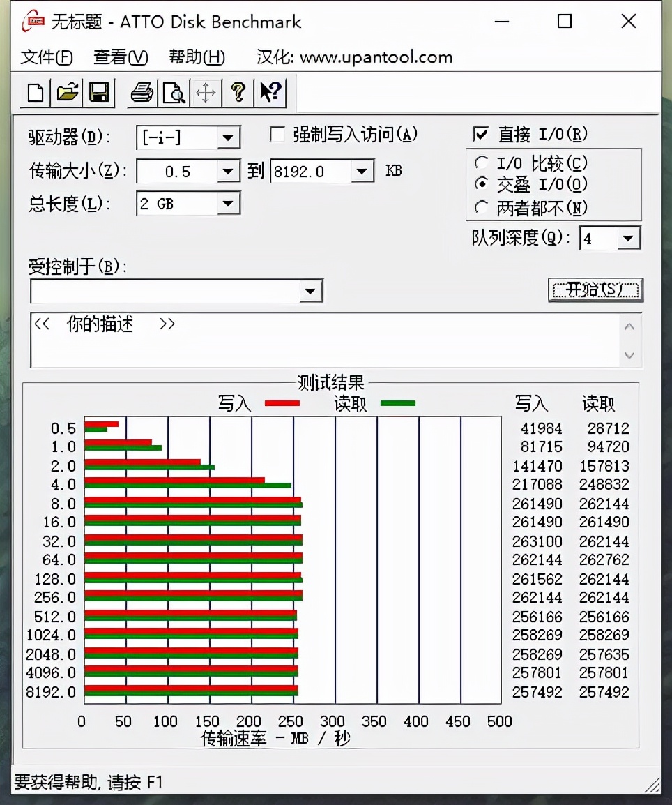The image size is (672, 805).
Task: Enable 强制写入访问 checkbox
Action: [x=277, y=133]
